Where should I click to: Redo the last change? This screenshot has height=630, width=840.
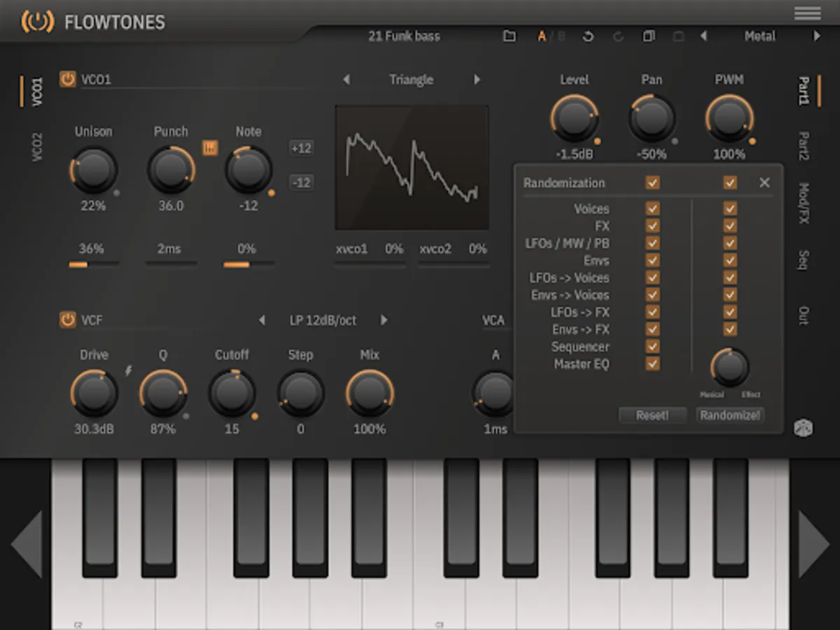[618, 36]
